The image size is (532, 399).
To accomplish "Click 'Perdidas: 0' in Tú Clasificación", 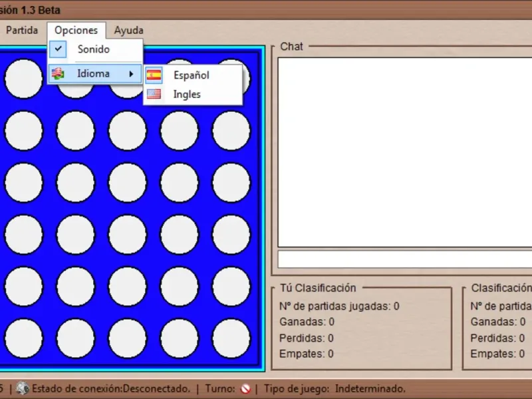I will pos(307,338).
